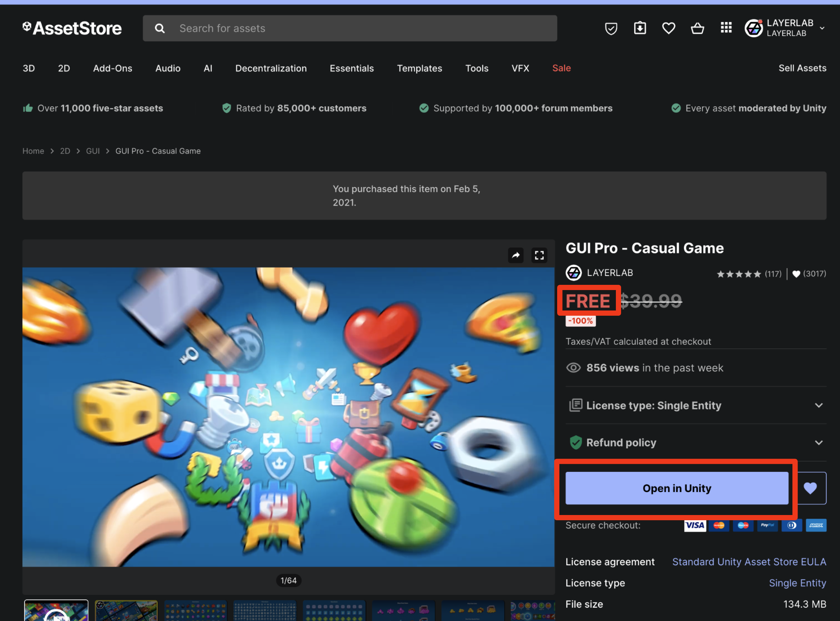Toggle favorite heart button beside Open in Unity

click(810, 488)
